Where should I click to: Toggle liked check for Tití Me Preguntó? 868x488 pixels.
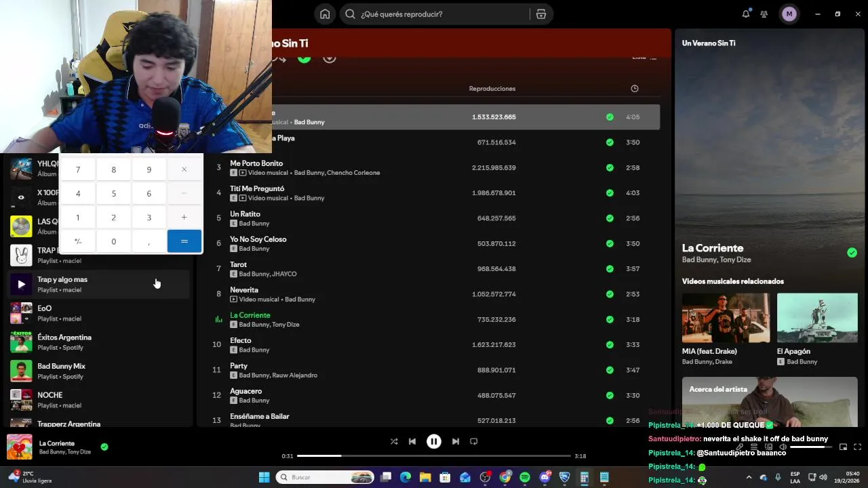[610, 193]
